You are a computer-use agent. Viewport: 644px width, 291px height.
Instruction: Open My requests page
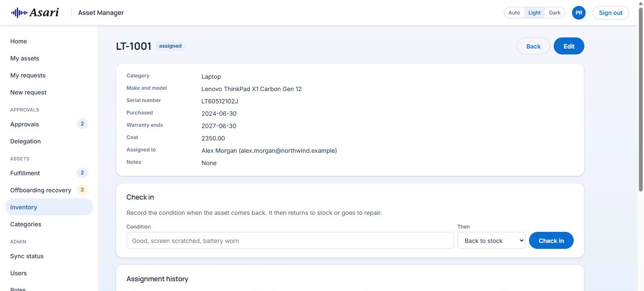click(49, 75)
